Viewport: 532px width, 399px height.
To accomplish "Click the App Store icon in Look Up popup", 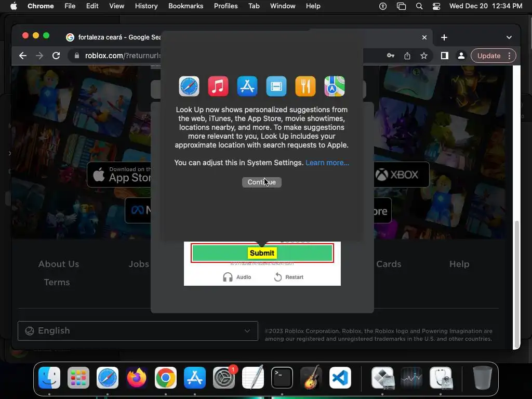I will pyautogui.click(x=247, y=86).
